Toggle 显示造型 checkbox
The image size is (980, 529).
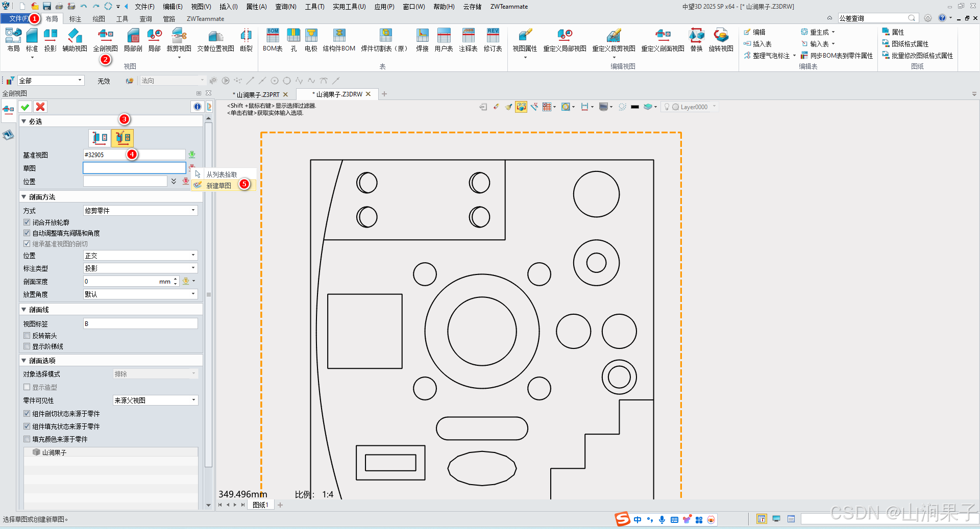pos(27,387)
